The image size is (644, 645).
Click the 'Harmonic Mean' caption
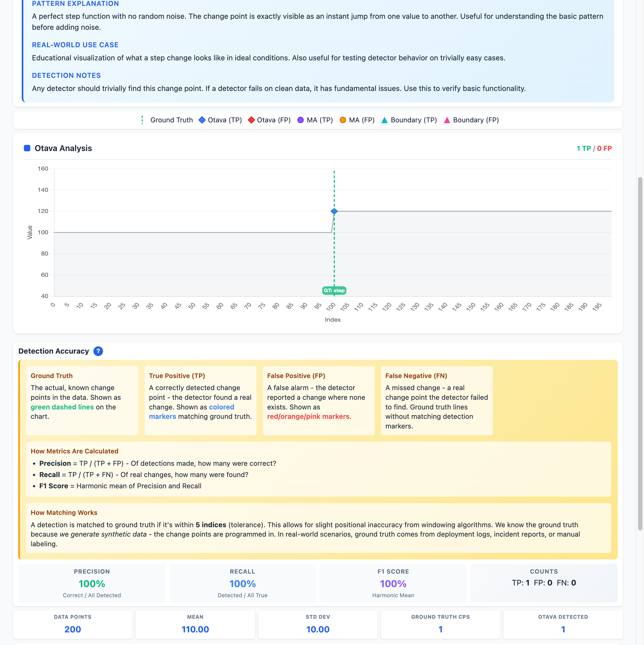pyautogui.click(x=393, y=595)
